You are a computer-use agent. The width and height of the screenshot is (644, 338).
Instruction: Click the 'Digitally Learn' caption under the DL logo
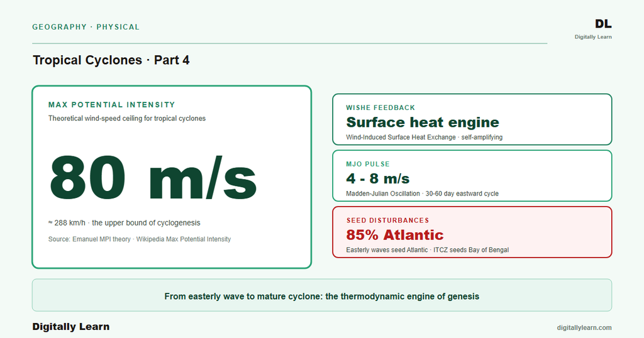coord(593,37)
